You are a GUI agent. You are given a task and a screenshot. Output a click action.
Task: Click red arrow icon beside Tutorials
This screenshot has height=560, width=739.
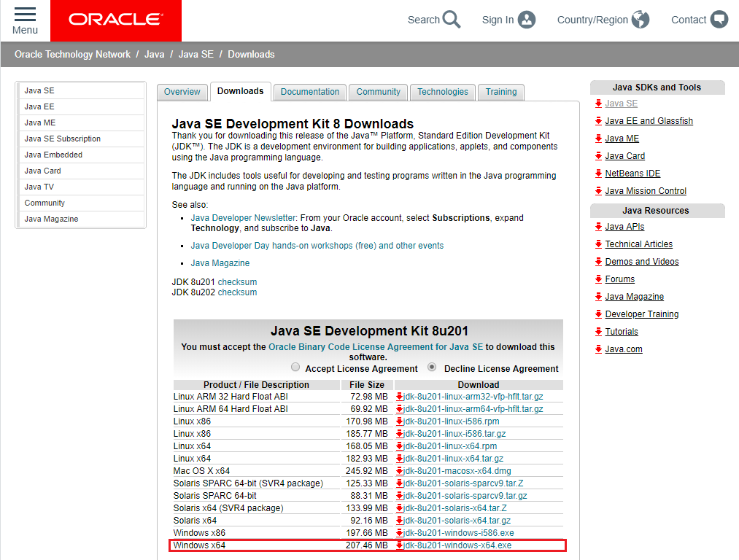(x=598, y=332)
